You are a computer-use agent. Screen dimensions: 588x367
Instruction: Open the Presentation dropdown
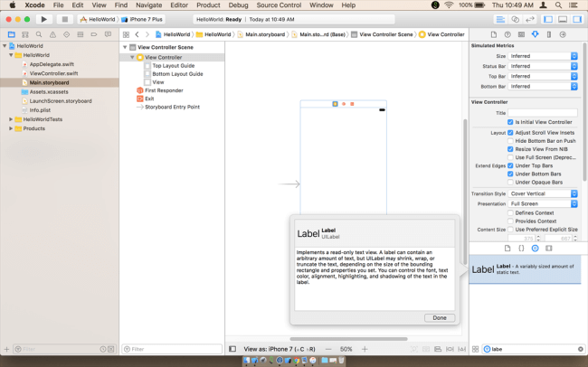(x=543, y=203)
